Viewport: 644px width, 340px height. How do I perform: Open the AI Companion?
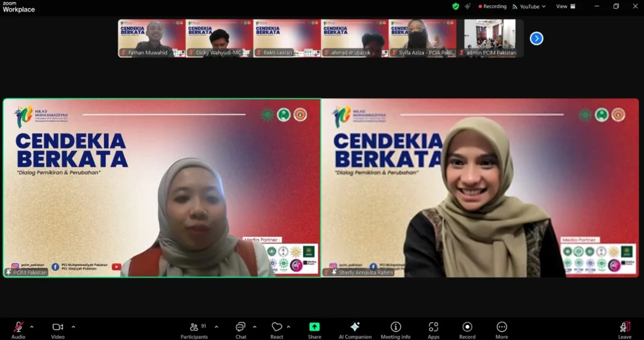(355, 330)
